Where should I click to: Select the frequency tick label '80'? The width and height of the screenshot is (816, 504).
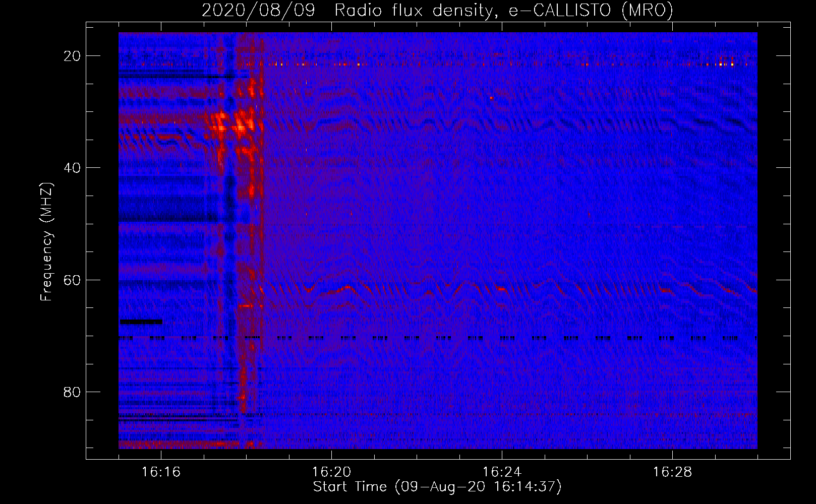tap(72, 392)
